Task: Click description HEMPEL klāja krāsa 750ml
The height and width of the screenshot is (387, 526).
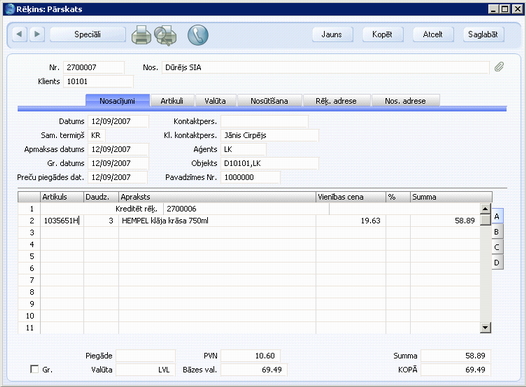Action: tap(217, 221)
